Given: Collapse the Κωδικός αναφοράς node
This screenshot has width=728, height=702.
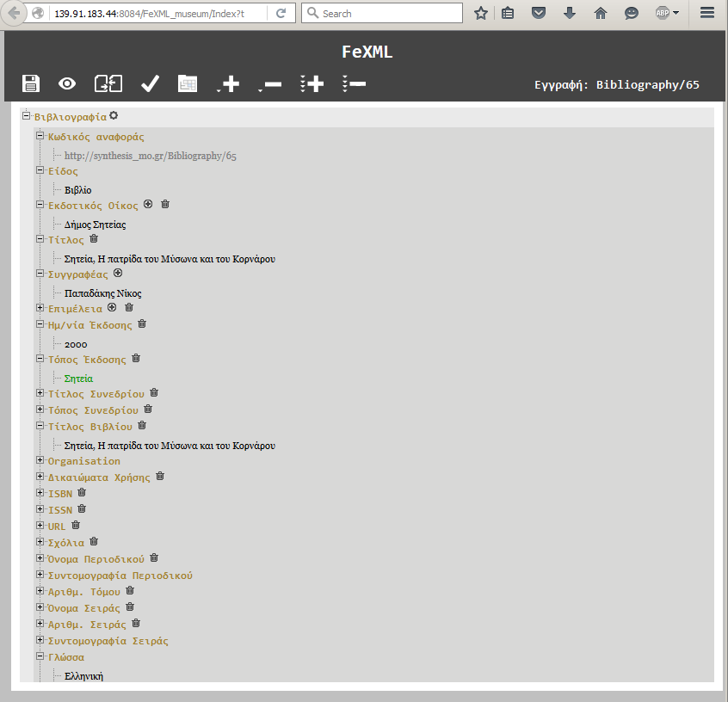Looking at the screenshot, I should tap(40, 136).
